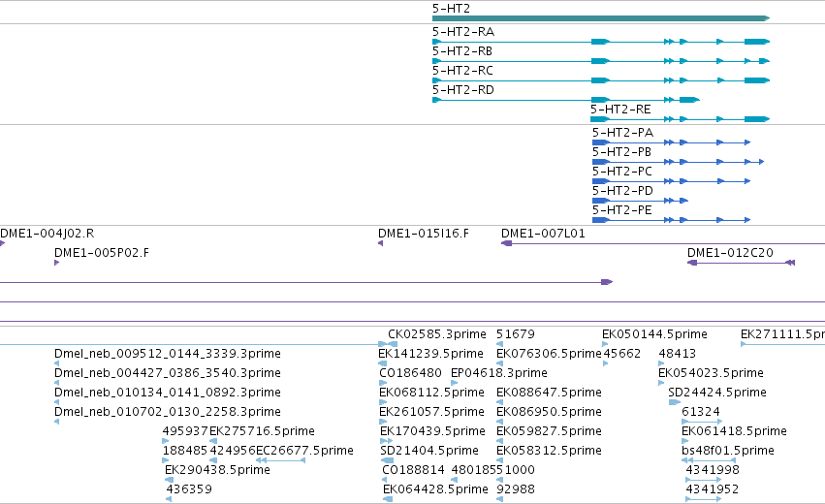Click the Dmel_neb_009512_0144_3339.3prime label
The height and width of the screenshot is (504, 825).
pyautogui.click(x=168, y=354)
